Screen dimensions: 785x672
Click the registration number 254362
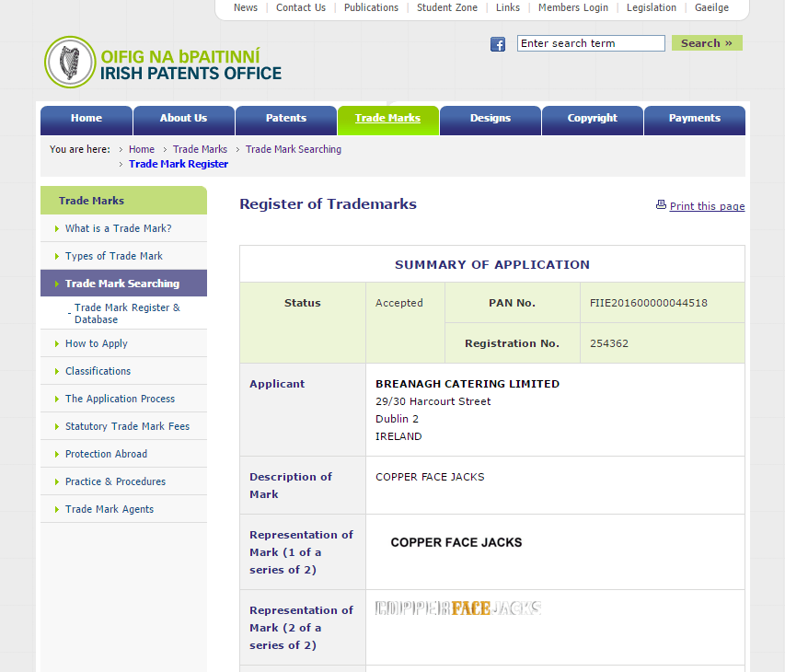609,343
